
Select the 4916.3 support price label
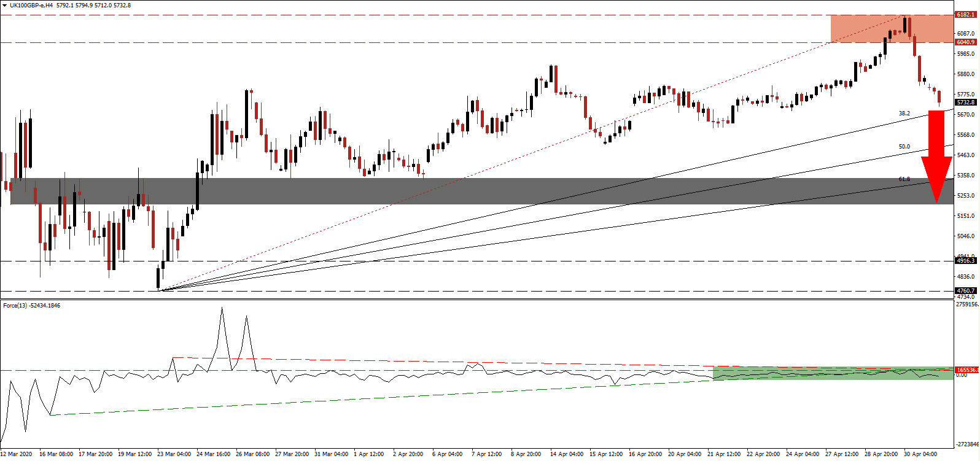[966, 261]
